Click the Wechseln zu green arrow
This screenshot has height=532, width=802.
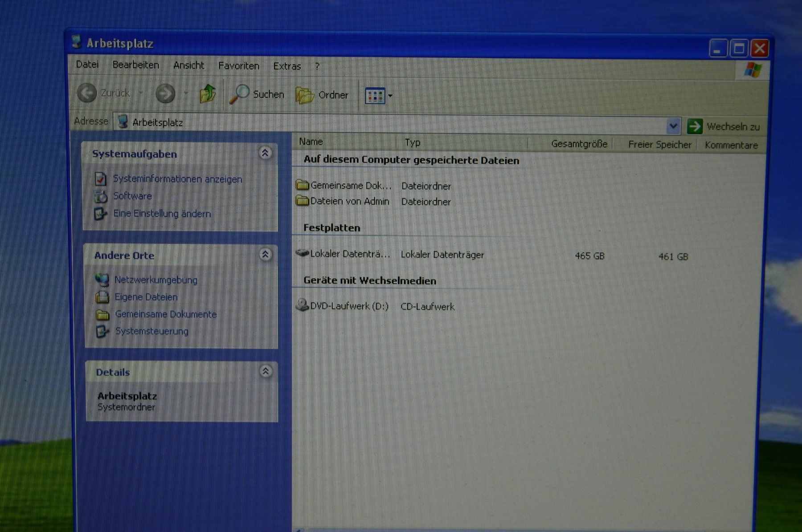point(695,126)
